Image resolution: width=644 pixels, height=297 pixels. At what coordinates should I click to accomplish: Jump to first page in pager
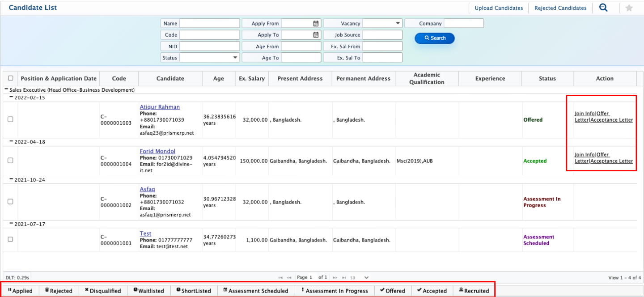(281, 278)
